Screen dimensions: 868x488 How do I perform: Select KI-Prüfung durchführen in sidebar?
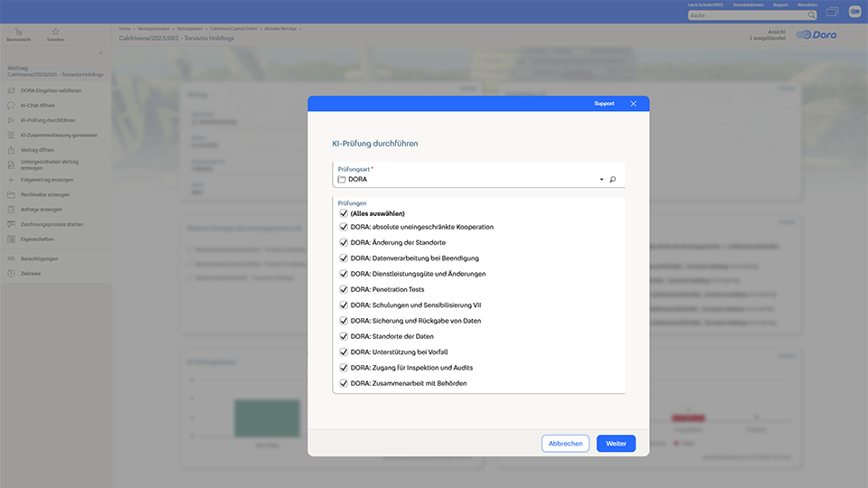point(48,120)
